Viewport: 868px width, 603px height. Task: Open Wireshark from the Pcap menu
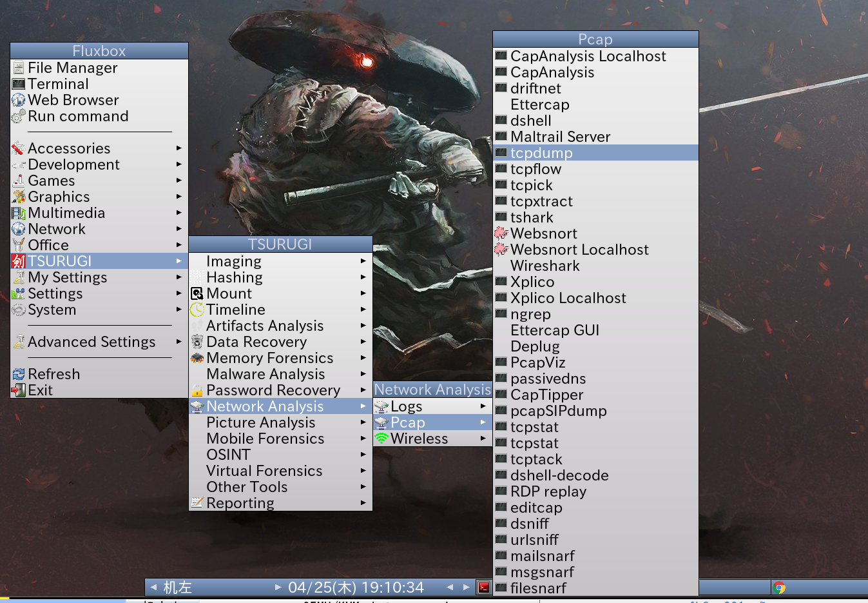[595, 266]
